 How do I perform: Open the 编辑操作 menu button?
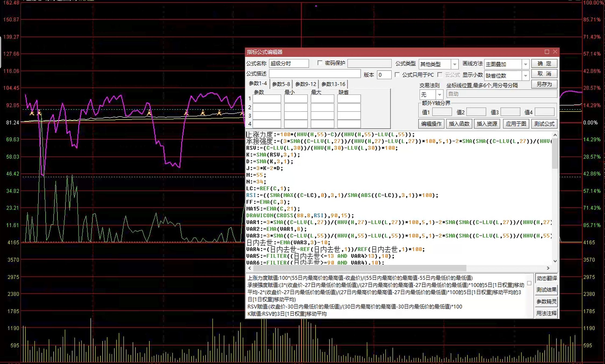[431, 124]
